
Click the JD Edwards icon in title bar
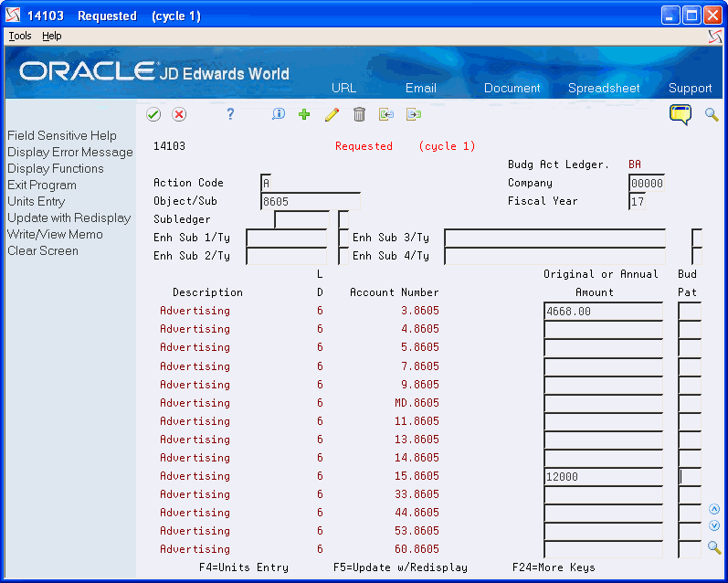click(x=13, y=16)
